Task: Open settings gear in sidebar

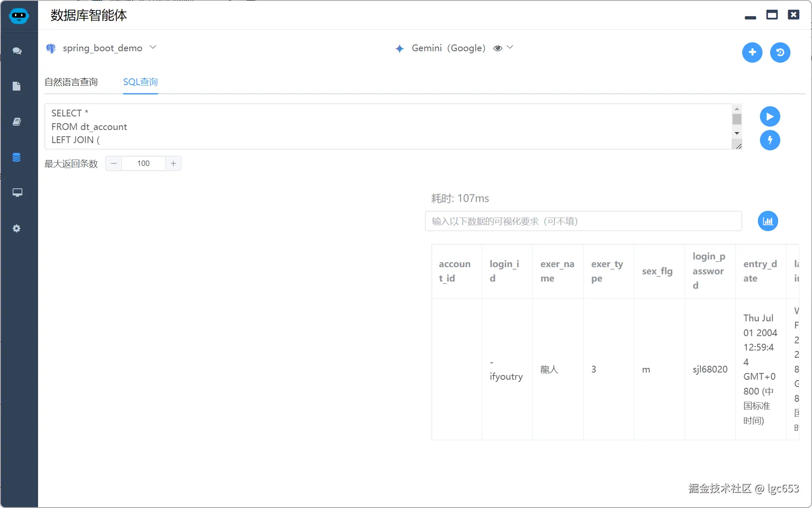Action: pyautogui.click(x=17, y=229)
